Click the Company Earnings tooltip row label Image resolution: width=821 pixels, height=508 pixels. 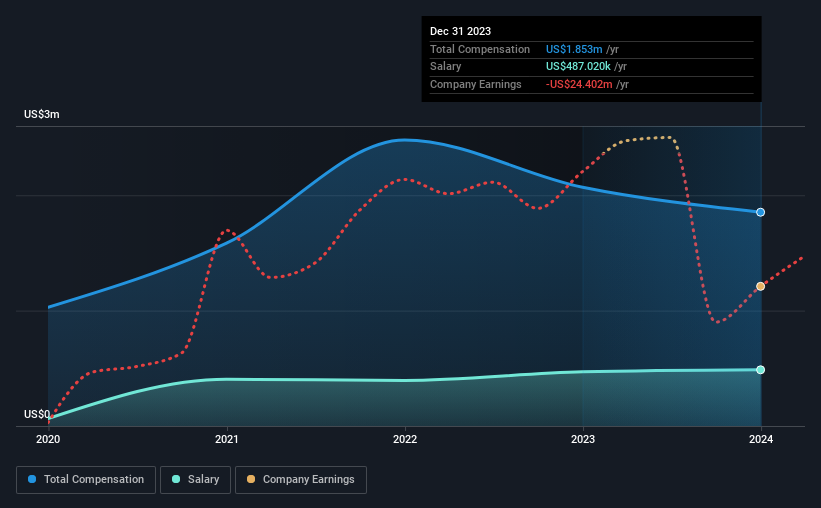click(x=475, y=84)
